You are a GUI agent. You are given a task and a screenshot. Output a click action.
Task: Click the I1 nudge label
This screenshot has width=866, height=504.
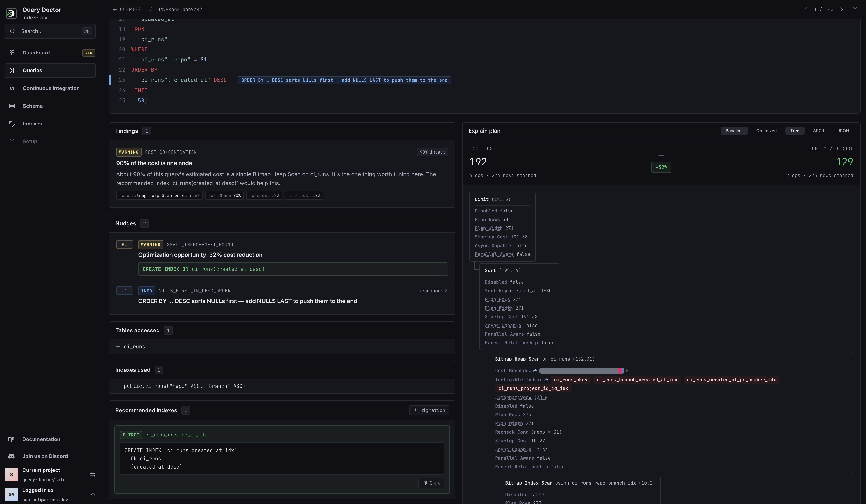pos(124,291)
